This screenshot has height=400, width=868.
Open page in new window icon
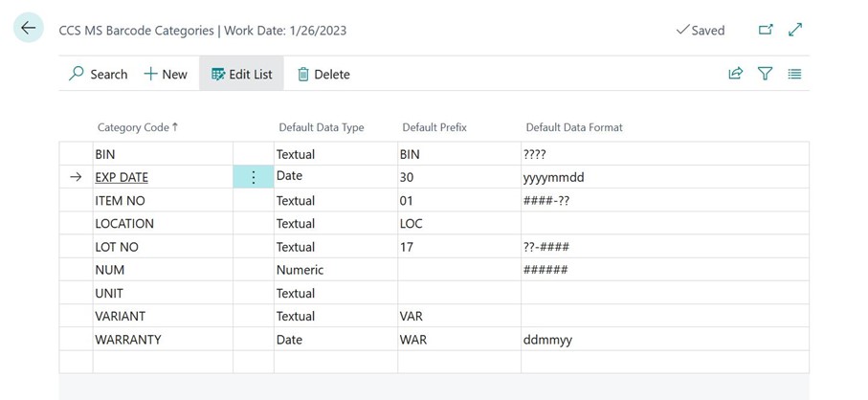766,30
